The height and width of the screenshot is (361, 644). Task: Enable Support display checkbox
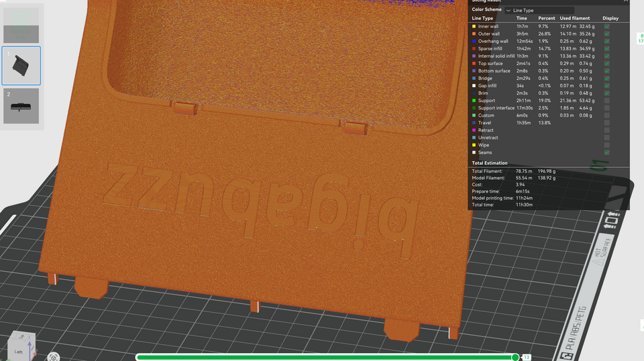tap(606, 101)
